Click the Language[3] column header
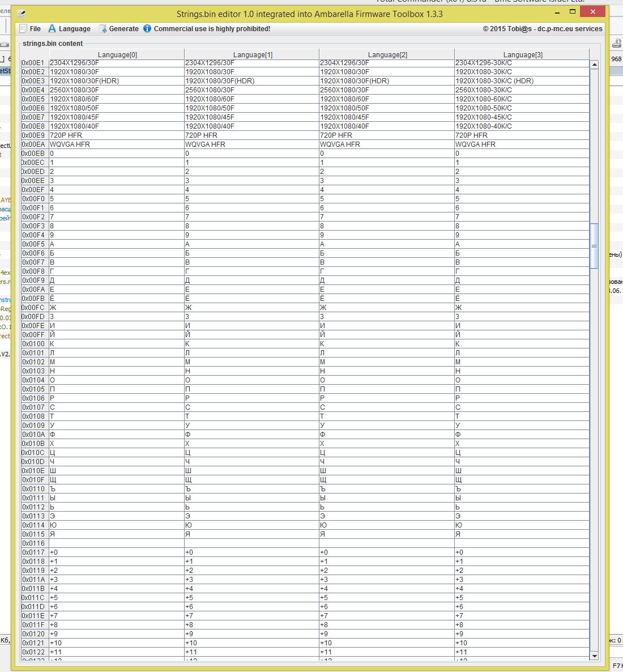Viewport: 623px width, 672px height. pos(522,54)
